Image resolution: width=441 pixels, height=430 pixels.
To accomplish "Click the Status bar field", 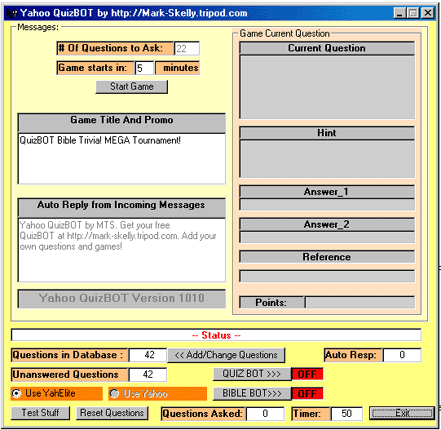I will pyautogui.click(x=216, y=335).
